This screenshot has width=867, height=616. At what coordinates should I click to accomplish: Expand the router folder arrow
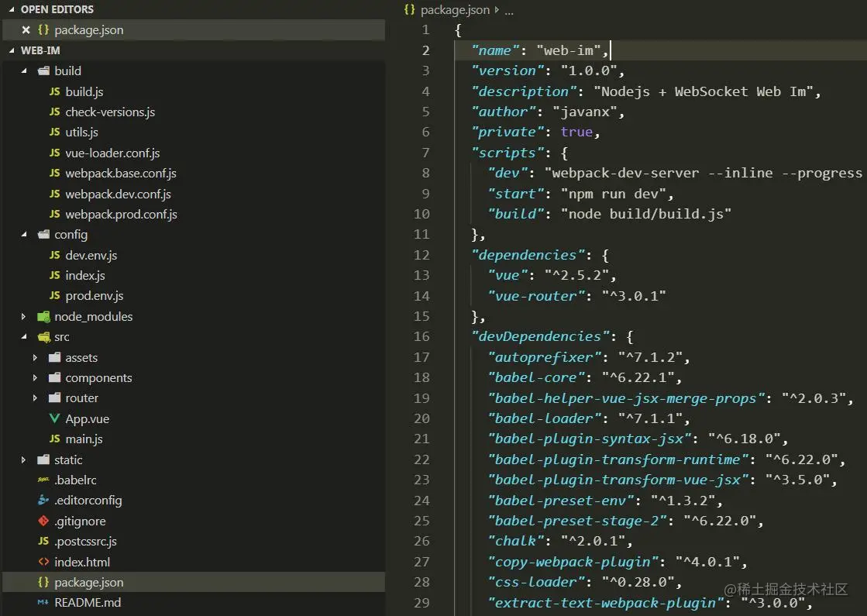[35, 398]
